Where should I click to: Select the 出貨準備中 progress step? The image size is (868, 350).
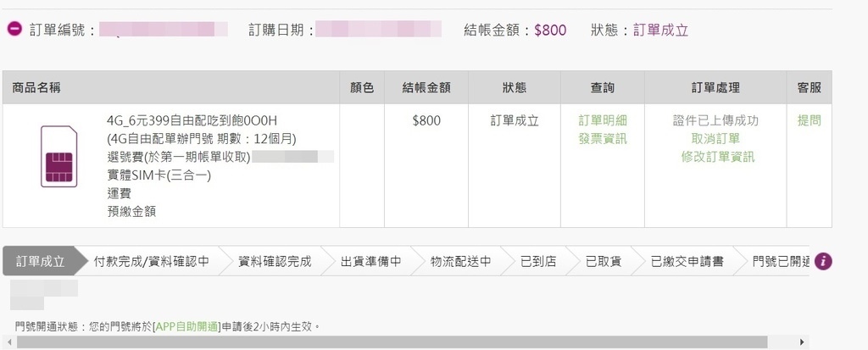[x=370, y=261]
